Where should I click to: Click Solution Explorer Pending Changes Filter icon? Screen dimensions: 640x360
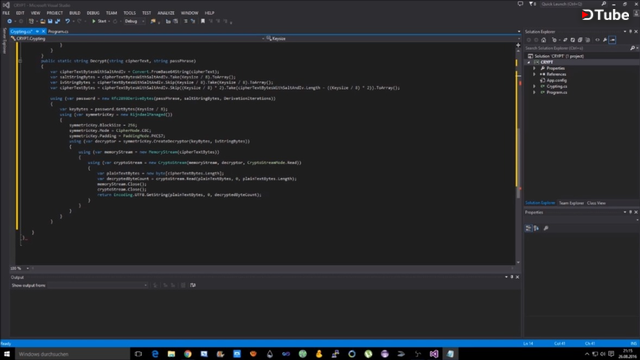[x=554, y=40]
